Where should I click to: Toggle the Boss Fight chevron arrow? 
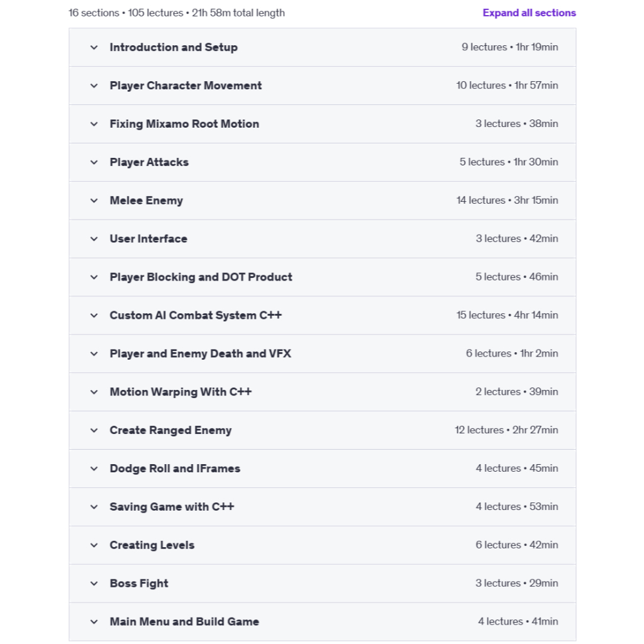point(94,584)
